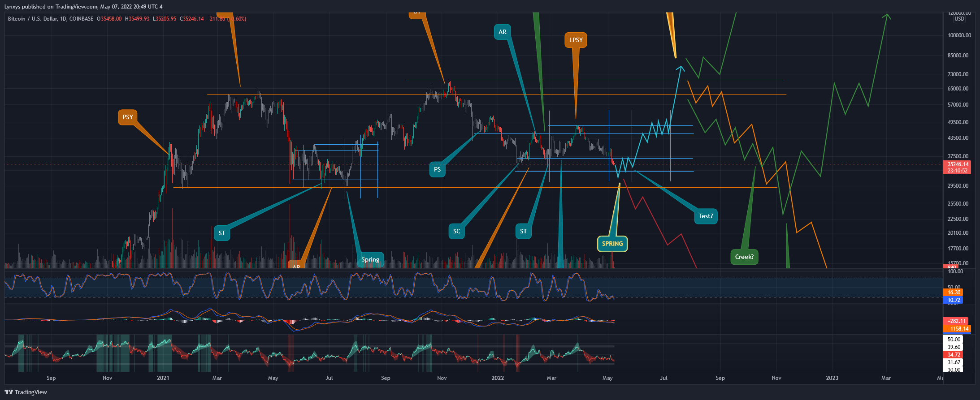Click the 25500.00 price axis label

958,204
